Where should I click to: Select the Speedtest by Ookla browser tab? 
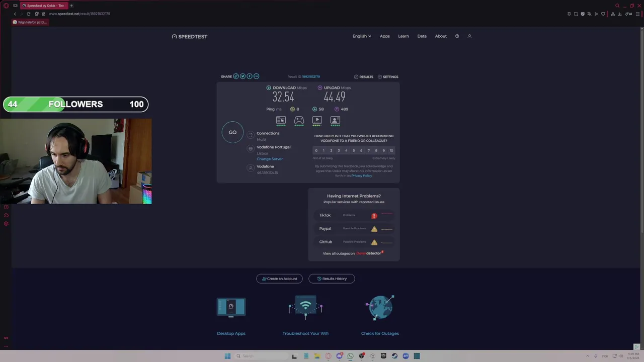click(x=43, y=6)
